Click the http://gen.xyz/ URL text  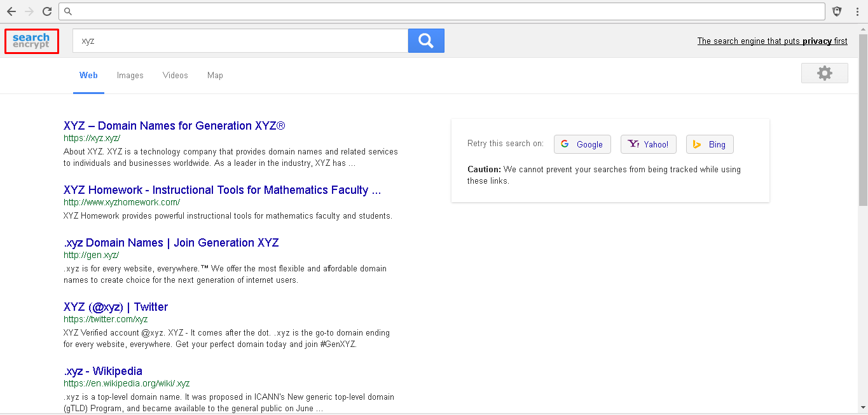pyautogui.click(x=92, y=255)
